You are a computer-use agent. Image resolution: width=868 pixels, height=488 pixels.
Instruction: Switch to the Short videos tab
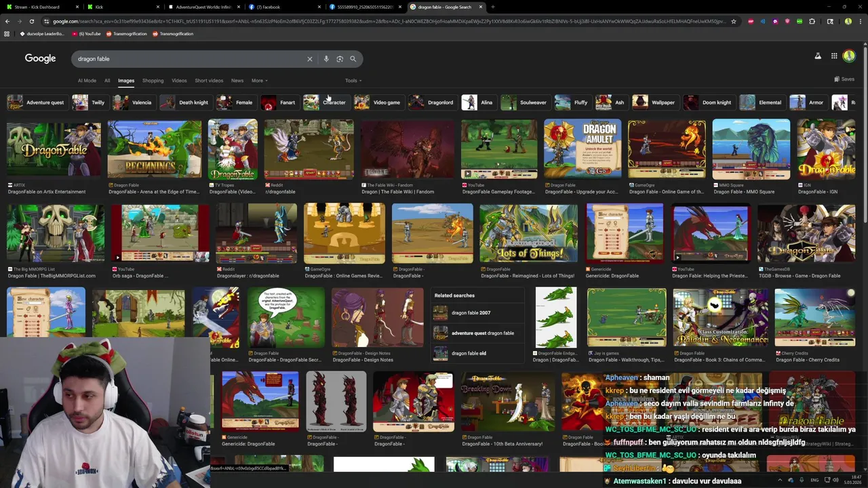[x=209, y=81]
